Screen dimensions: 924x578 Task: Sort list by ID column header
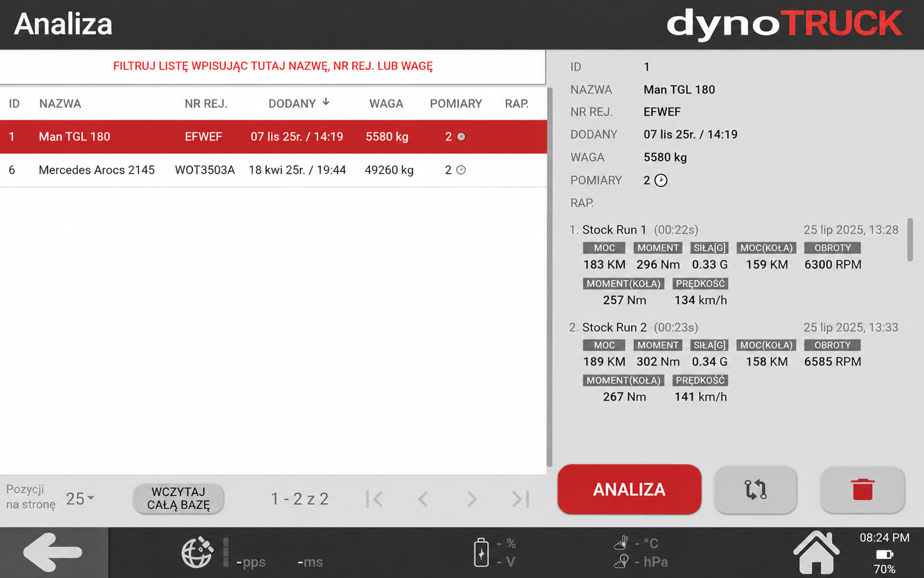[x=14, y=104]
